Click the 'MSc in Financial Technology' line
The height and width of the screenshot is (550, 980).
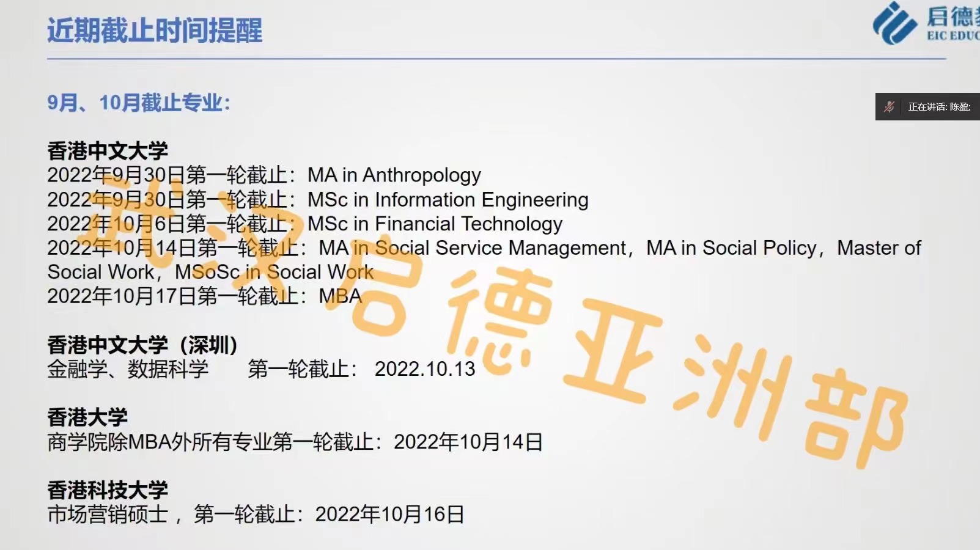305,224
